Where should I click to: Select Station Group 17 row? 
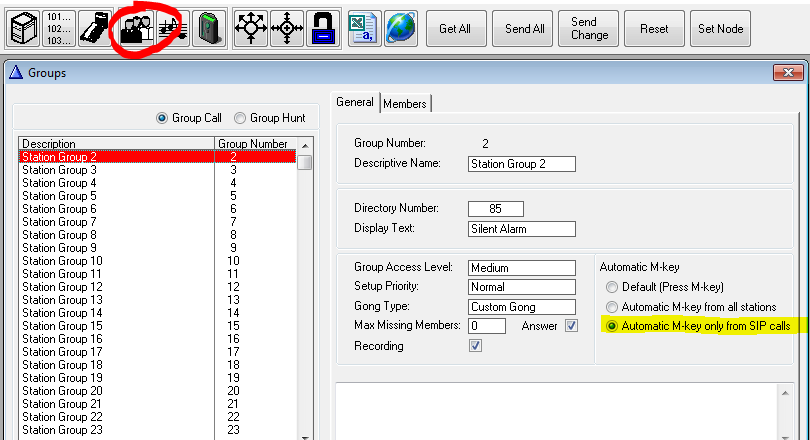(x=158, y=352)
